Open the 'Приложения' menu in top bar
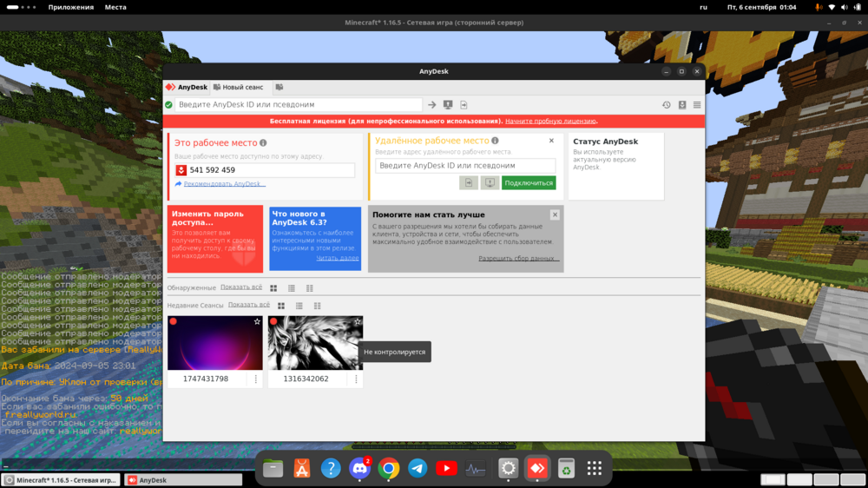Screen dimensions: 868x488 (x=71, y=7)
